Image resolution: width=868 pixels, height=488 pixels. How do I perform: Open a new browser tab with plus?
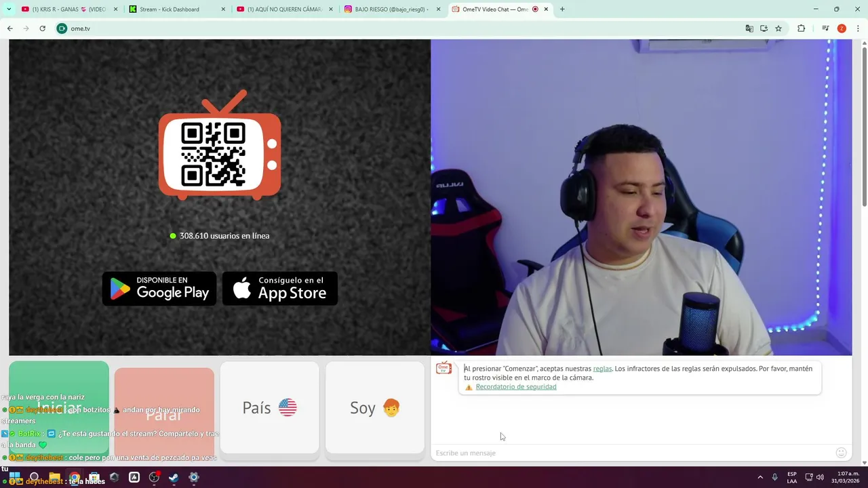coord(562,9)
